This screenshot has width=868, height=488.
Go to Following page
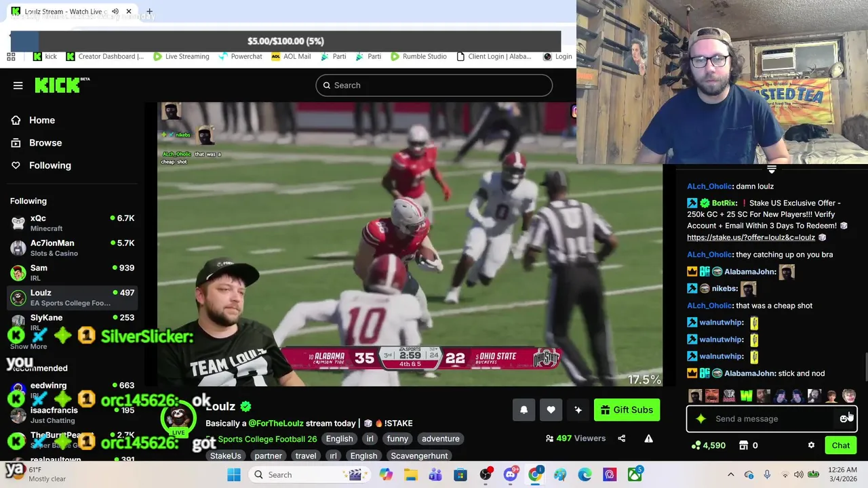pos(50,165)
